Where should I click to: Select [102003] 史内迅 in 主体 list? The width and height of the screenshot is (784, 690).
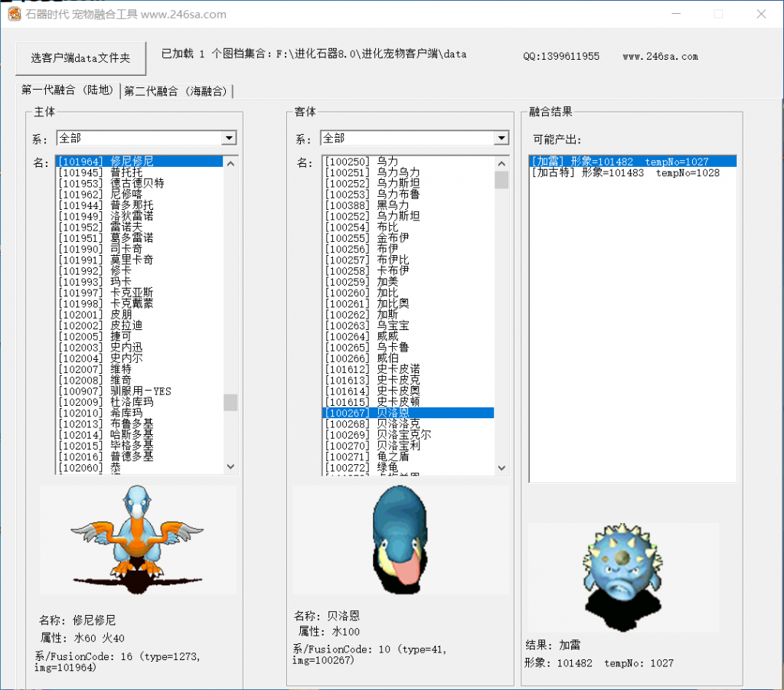coord(139,348)
